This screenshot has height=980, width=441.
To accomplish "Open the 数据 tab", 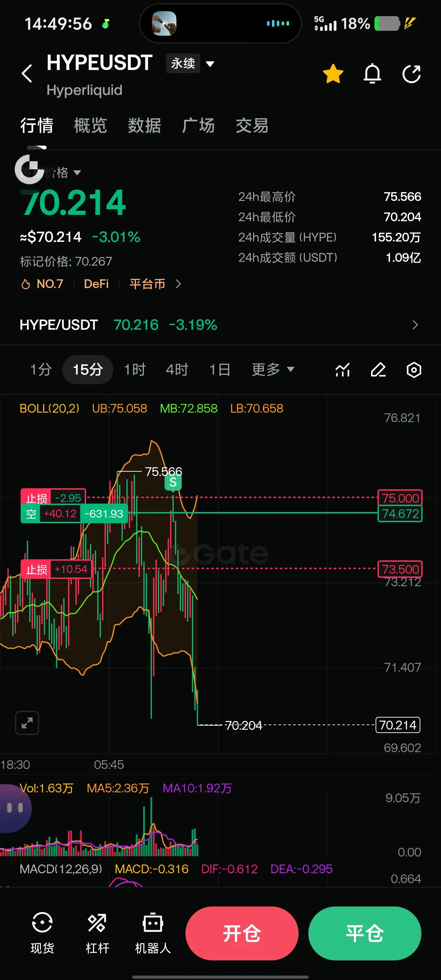I will tap(145, 126).
